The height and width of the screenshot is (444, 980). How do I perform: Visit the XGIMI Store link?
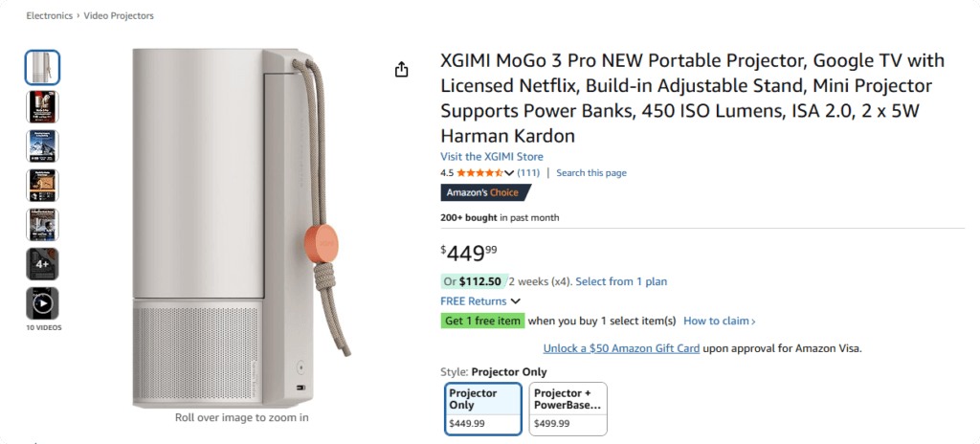(491, 157)
